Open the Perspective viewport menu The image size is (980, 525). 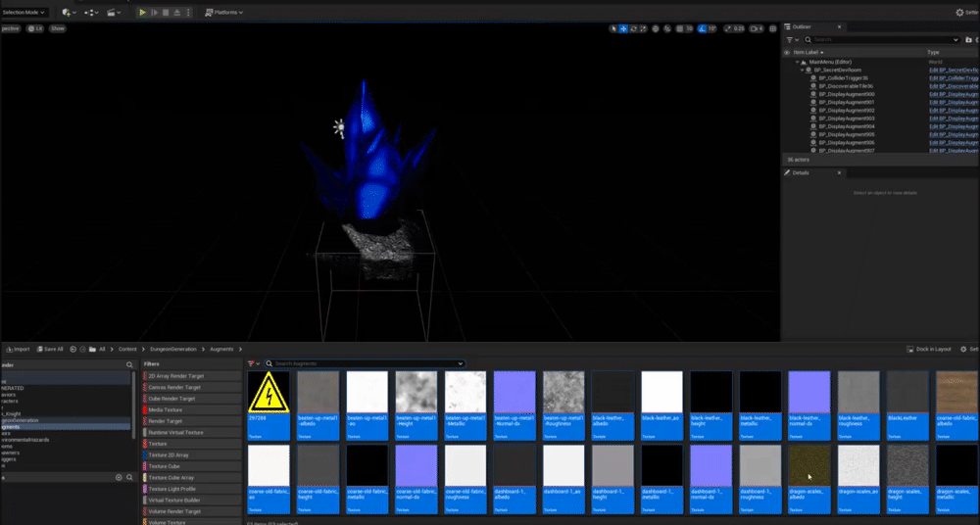coord(10,28)
